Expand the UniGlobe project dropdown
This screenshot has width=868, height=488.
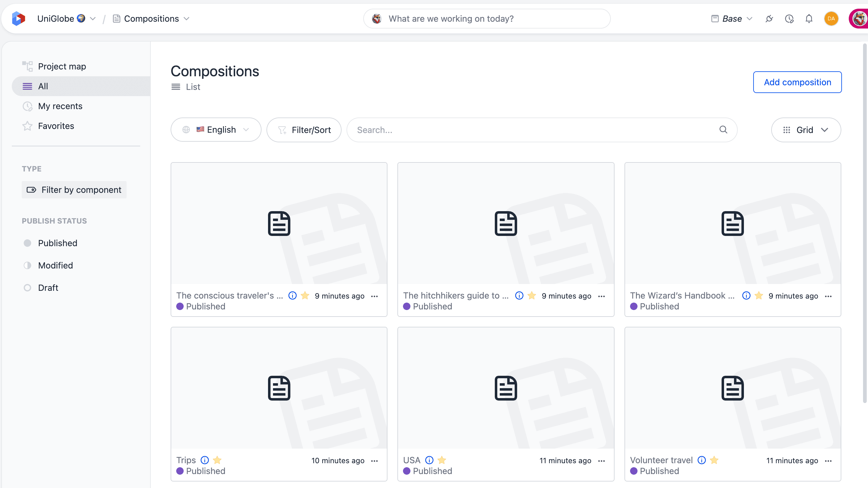[x=93, y=19]
